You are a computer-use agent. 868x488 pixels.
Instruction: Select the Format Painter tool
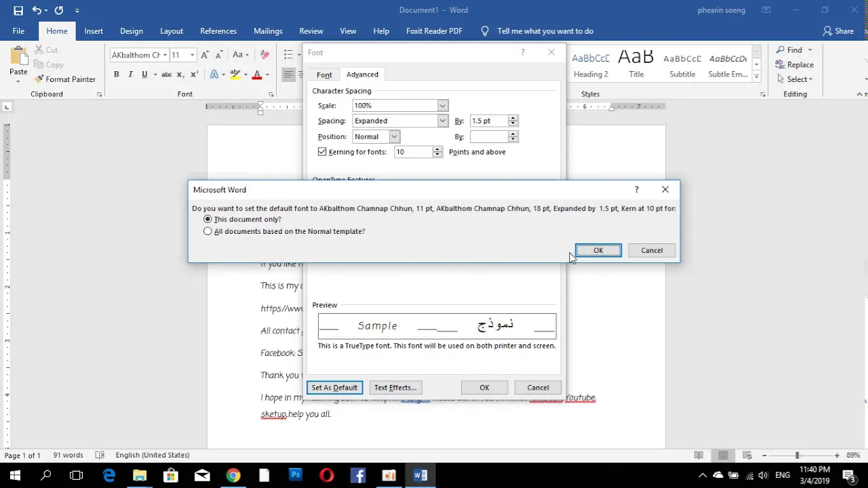66,79
